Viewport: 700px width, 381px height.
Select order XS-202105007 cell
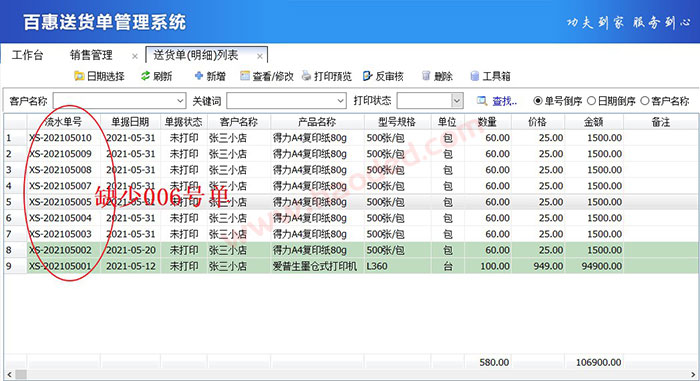tap(64, 186)
